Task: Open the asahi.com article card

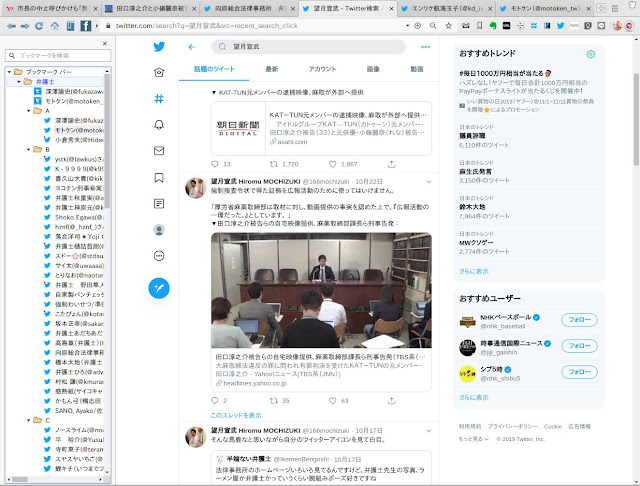Action: coord(321,128)
